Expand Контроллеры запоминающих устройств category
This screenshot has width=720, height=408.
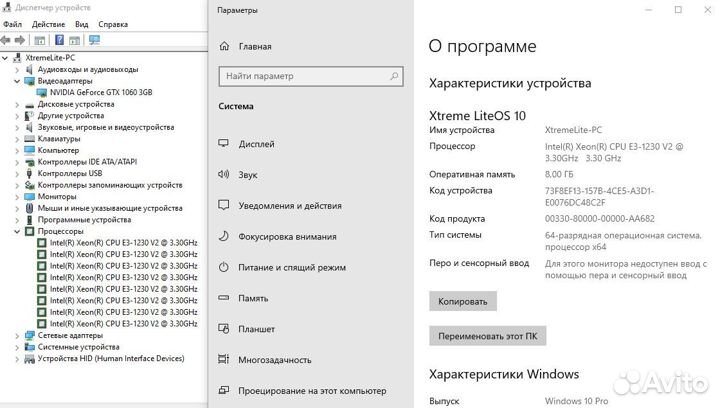click(x=17, y=185)
